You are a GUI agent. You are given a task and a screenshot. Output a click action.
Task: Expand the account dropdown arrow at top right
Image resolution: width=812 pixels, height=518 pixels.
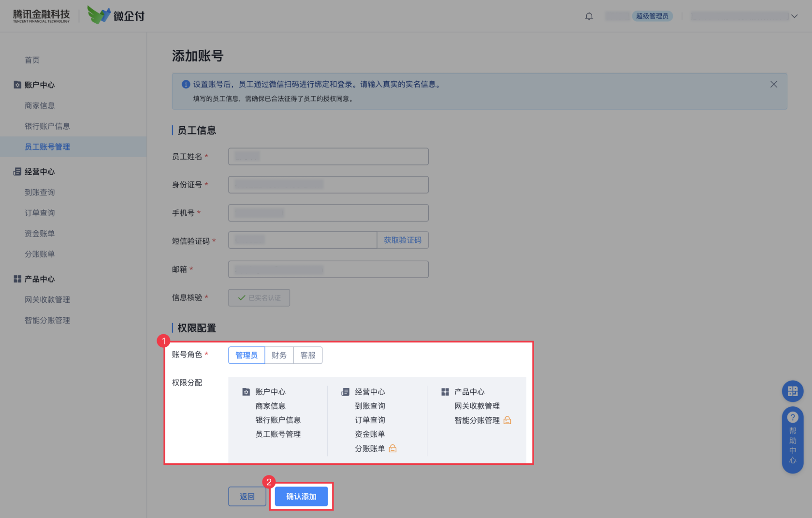pyautogui.click(x=794, y=16)
